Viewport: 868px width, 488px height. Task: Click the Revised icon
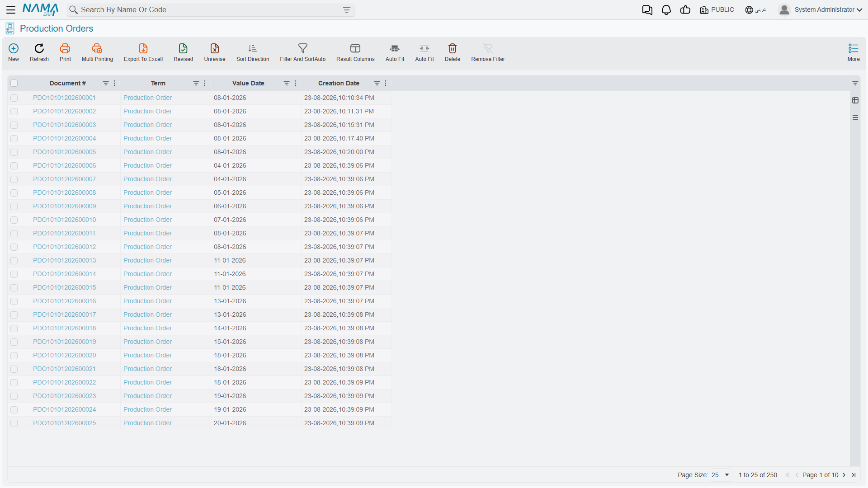[183, 48]
